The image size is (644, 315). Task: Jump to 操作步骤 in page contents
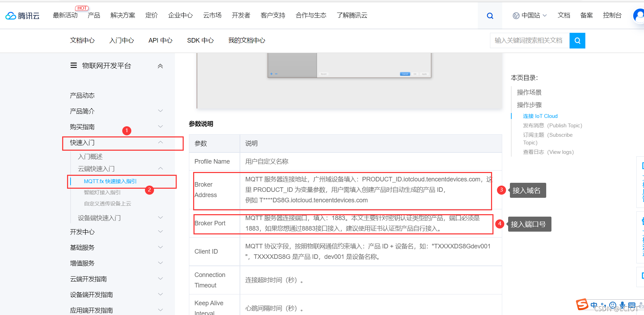pyautogui.click(x=529, y=105)
